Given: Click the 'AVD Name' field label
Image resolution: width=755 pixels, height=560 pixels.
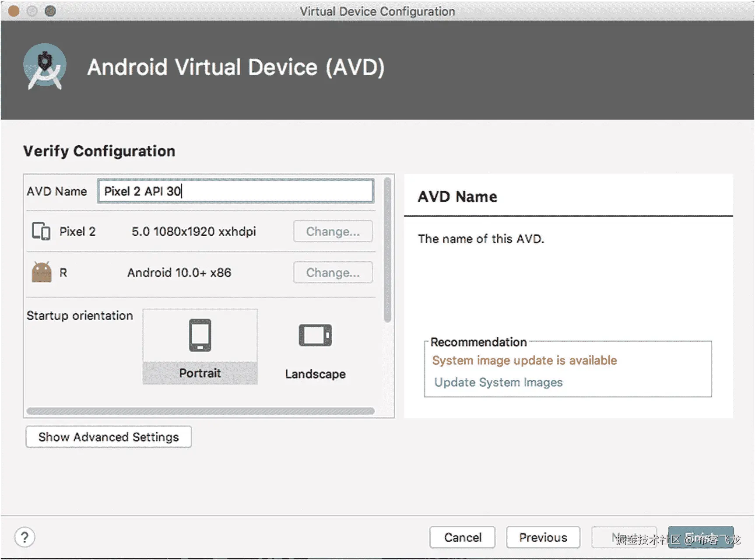Looking at the screenshot, I should coord(57,191).
